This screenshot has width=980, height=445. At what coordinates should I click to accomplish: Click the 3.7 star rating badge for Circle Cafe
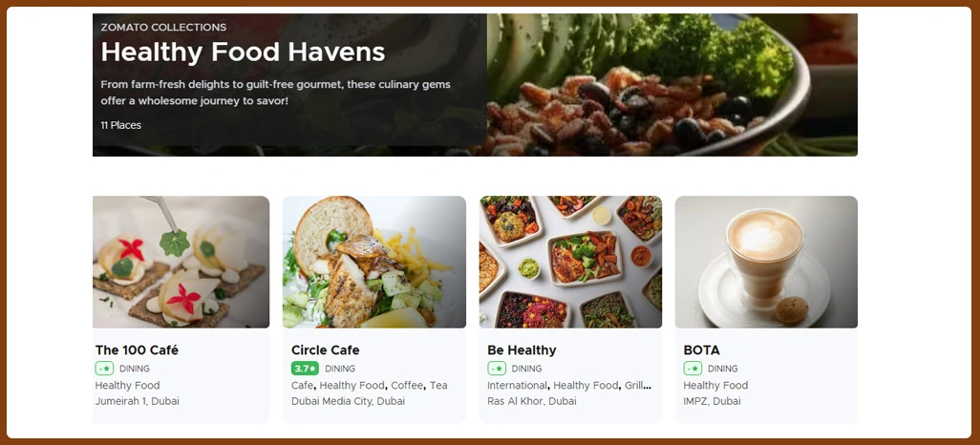click(x=305, y=368)
